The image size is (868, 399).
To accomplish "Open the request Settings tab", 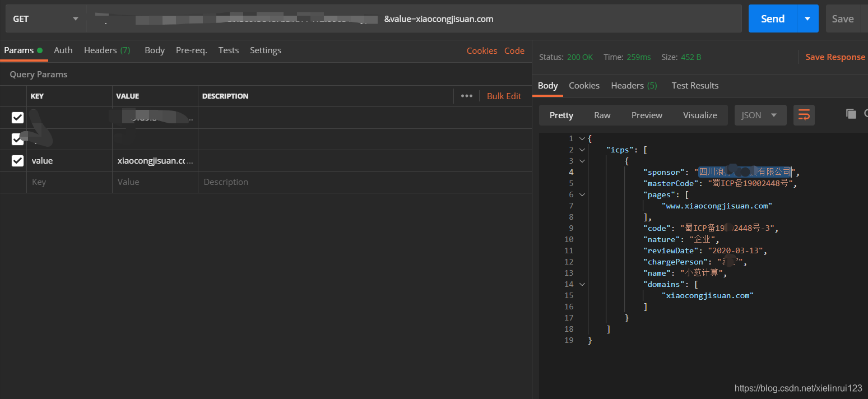I will [x=266, y=50].
